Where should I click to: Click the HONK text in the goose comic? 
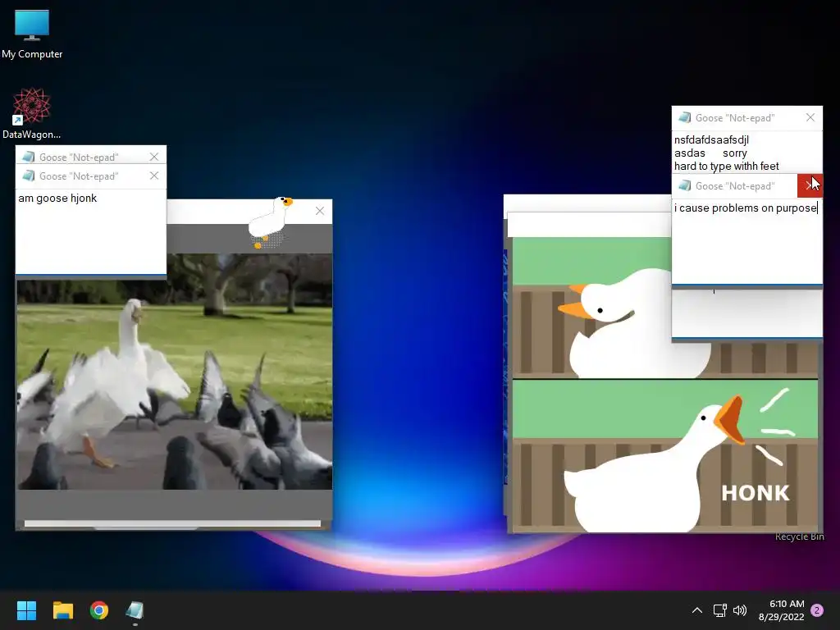[x=756, y=493]
